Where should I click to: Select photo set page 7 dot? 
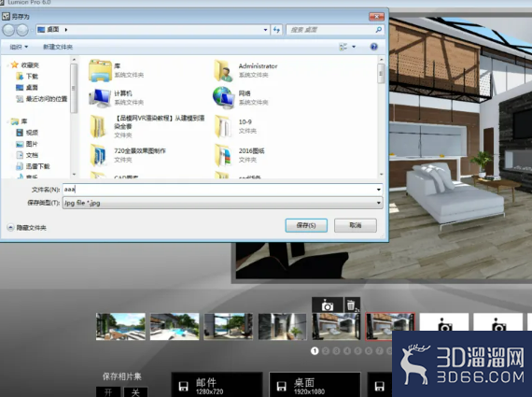coord(379,351)
